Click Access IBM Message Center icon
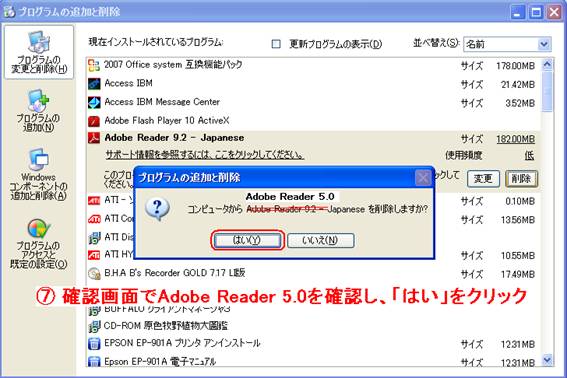 [x=94, y=102]
